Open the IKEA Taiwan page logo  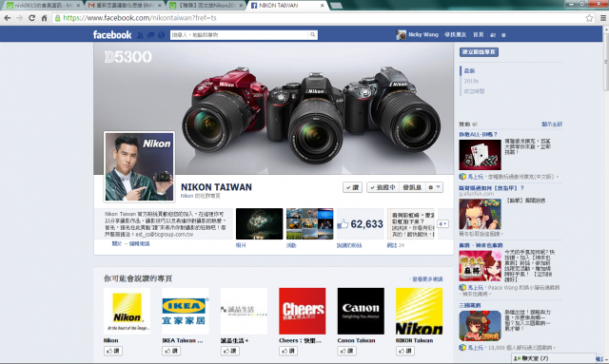pyautogui.click(x=186, y=311)
